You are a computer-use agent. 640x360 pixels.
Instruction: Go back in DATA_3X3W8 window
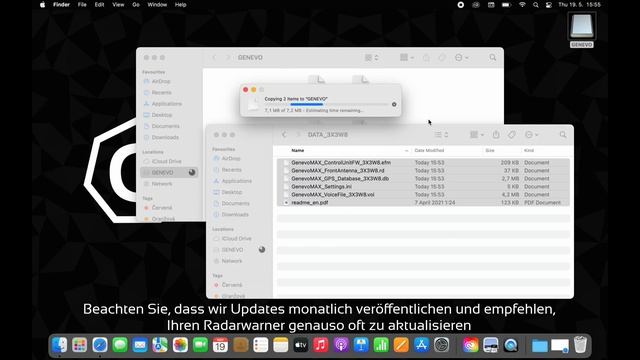(284, 135)
